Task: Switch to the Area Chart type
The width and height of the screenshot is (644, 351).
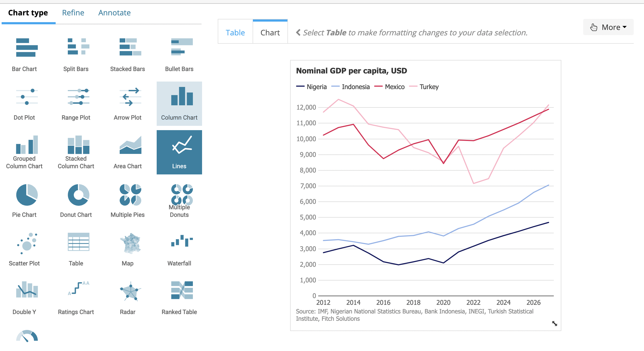Action: tap(130, 146)
